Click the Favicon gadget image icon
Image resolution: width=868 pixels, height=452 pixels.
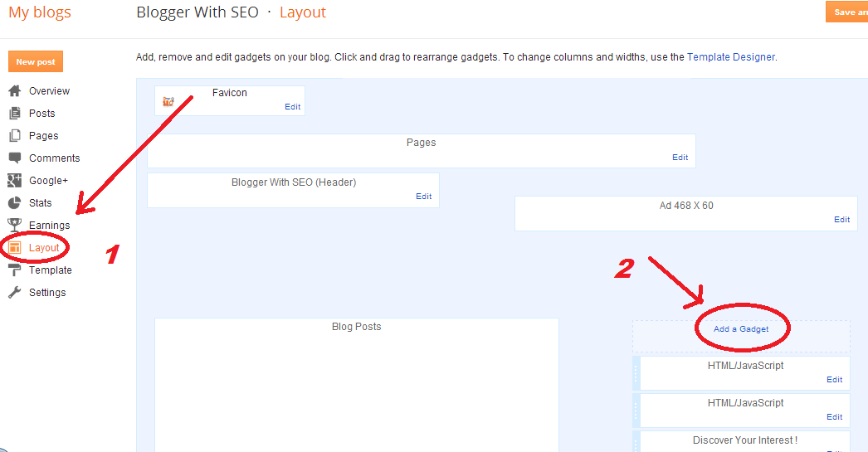[168, 101]
